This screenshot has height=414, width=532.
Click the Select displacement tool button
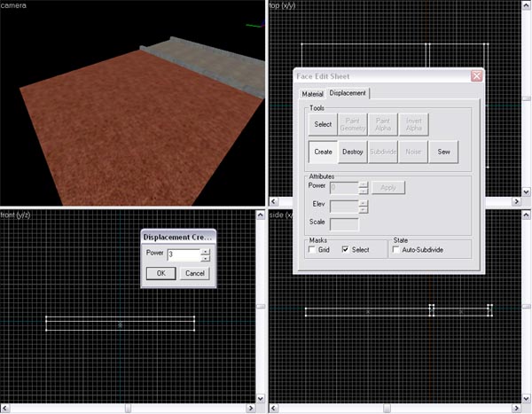[323, 124]
